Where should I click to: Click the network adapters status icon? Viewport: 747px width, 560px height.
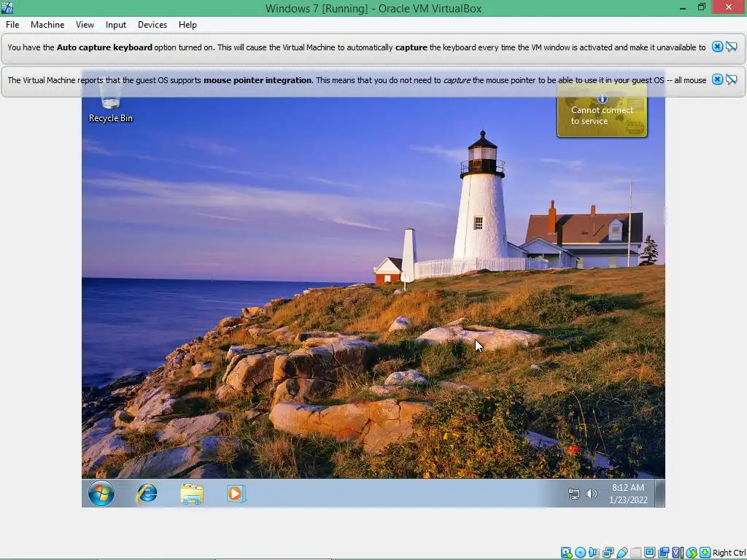[x=608, y=553]
